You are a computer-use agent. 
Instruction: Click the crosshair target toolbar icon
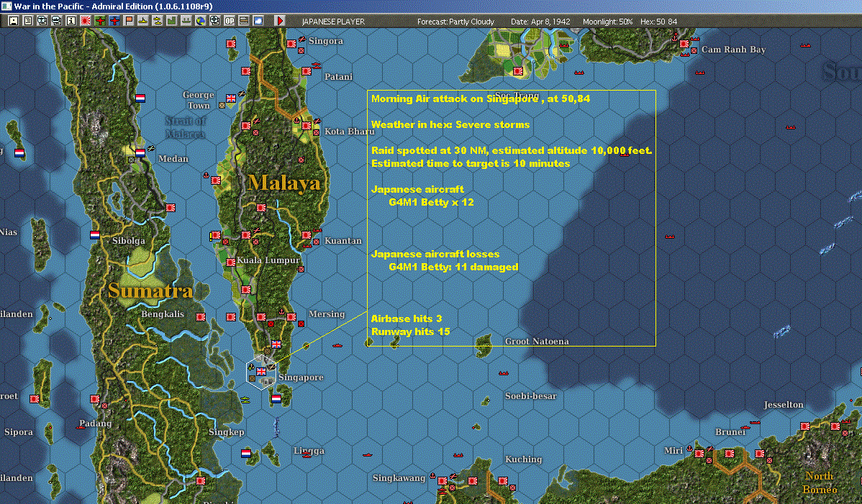click(x=214, y=21)
